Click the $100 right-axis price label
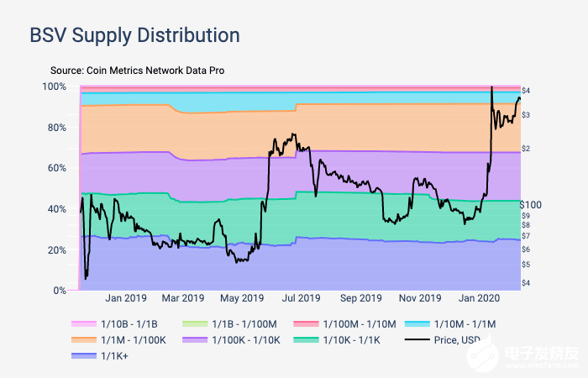This screenshot has width=588, height=378. pyautogui.click(x=533, y=205)
